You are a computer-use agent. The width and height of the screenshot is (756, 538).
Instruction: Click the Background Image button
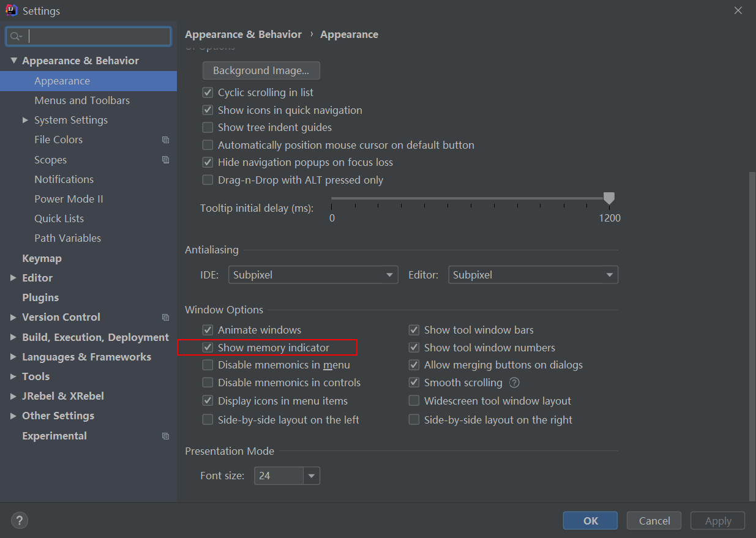(x=261, y=70)
